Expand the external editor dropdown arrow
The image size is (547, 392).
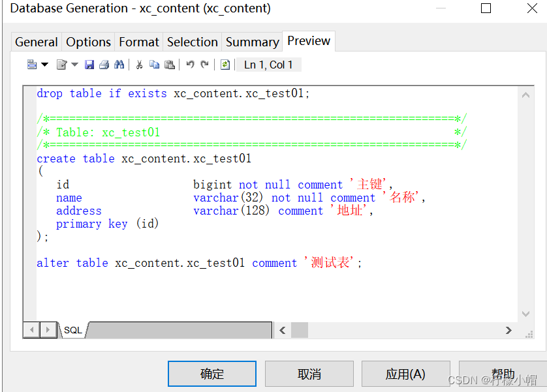[x=74, y=65]
